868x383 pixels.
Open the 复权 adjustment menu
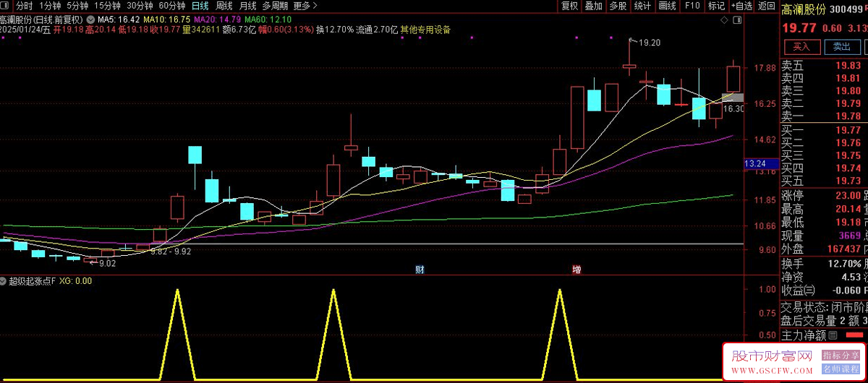point(569,6)
